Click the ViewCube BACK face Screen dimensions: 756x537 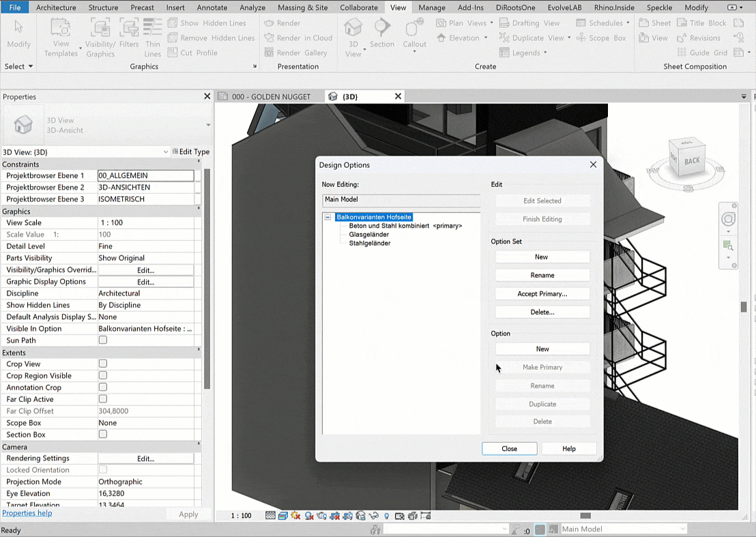point(692,161)
